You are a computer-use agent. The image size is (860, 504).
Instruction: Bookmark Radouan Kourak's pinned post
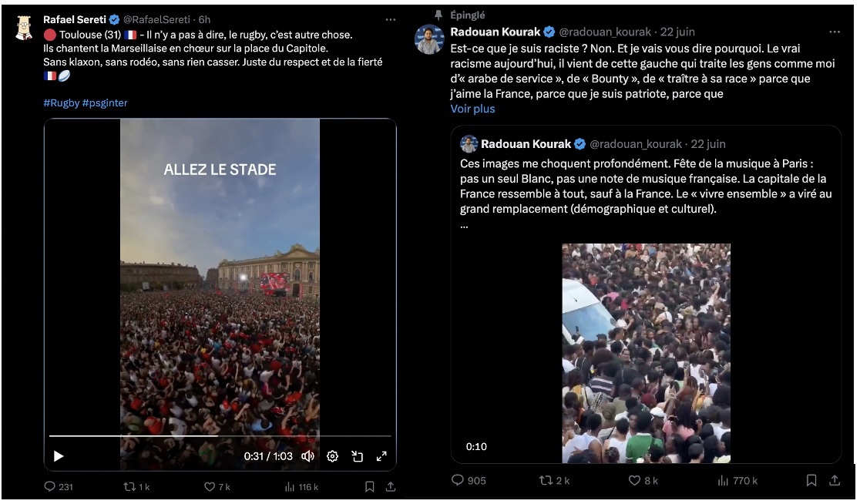(x=811, y=480)
